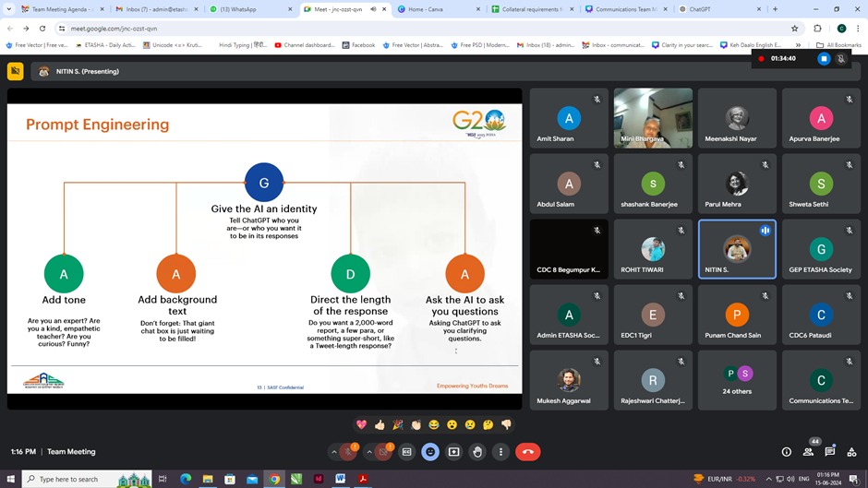Switch to the ChatGPT tab
The height and width of the screenshot is (488, 868).
pos(720,9)
